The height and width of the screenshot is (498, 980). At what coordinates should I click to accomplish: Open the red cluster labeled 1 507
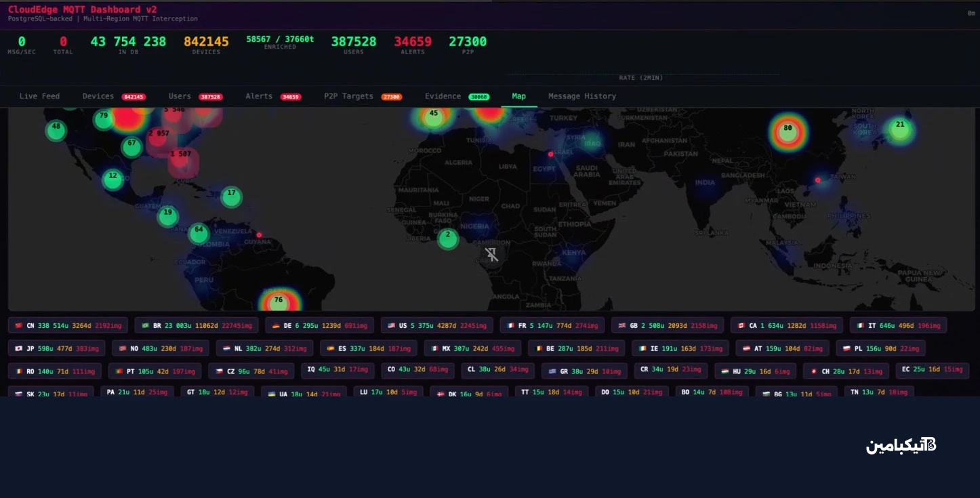[182, 163]
